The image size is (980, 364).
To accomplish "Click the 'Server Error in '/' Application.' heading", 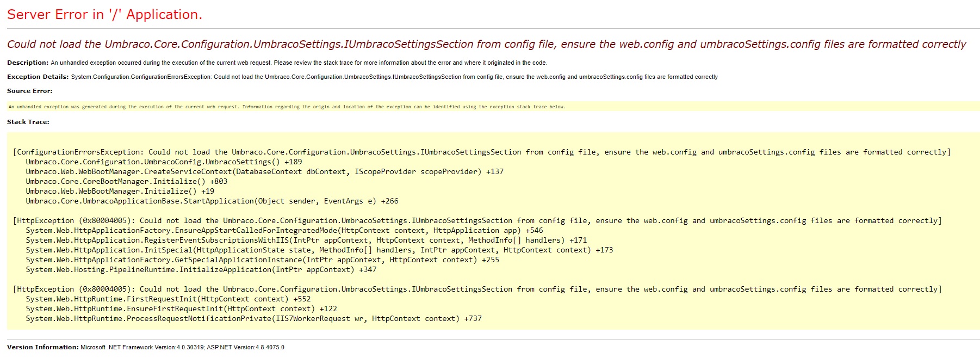I will click(x=104, y=15).
